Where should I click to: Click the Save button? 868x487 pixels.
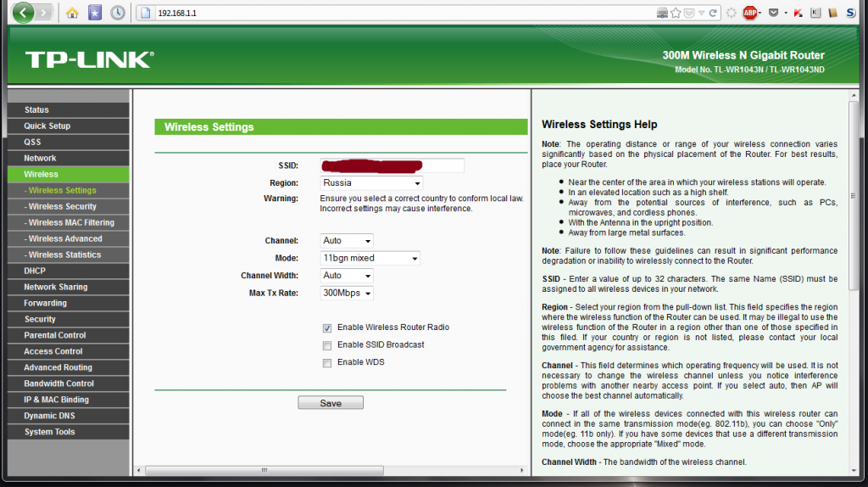(x=331, y=403)
